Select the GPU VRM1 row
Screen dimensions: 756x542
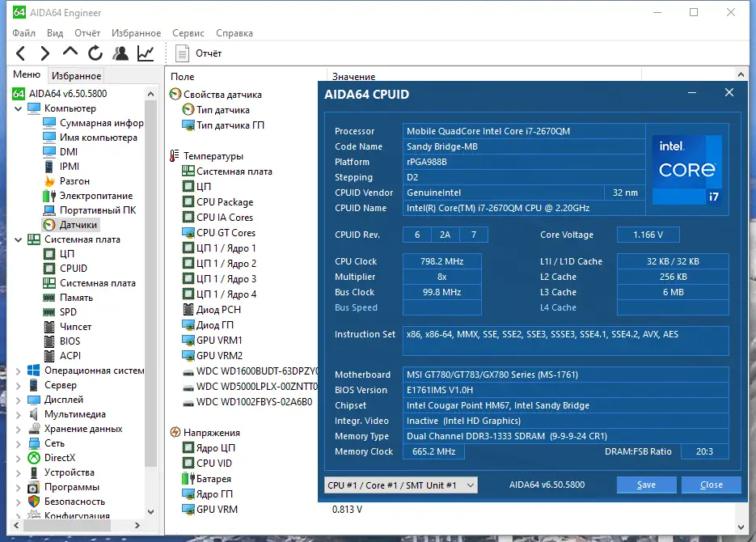(219, 341)
